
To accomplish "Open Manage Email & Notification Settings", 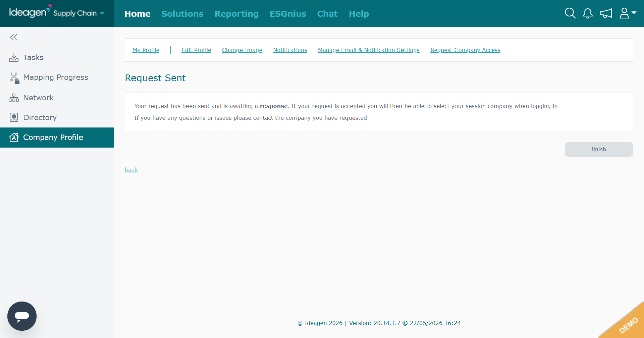I will [369, 50].
